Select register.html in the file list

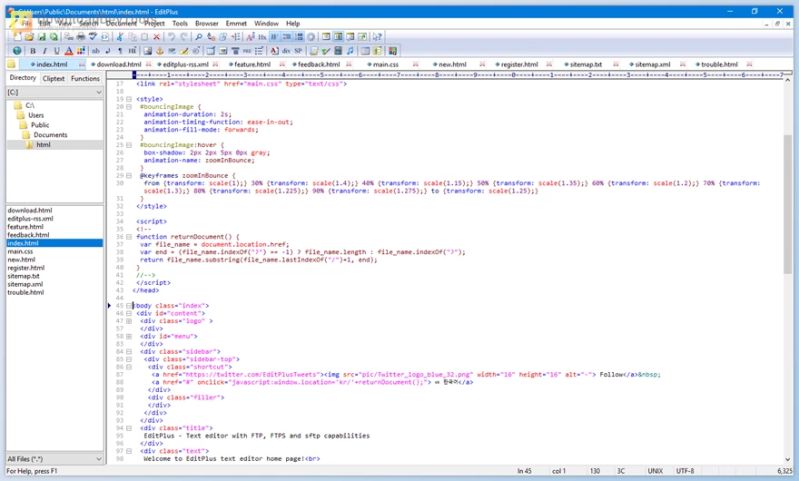[26, 268]
